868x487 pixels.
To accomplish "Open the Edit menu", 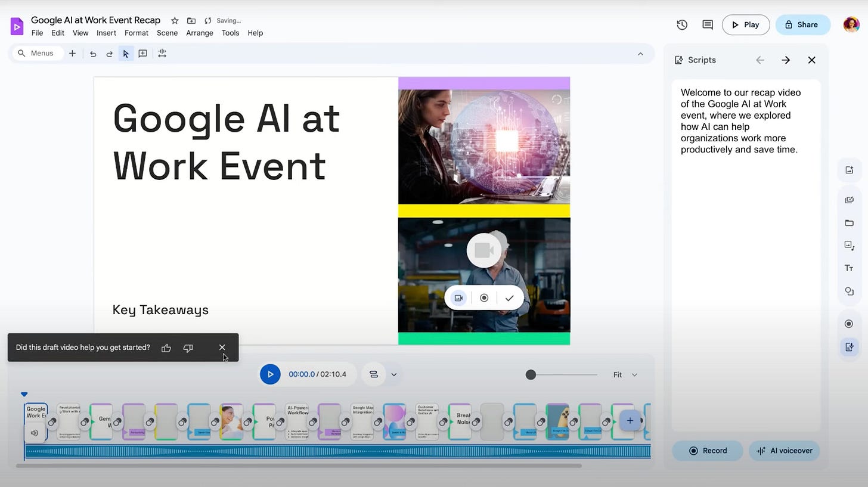I will [x=58, y=33].
